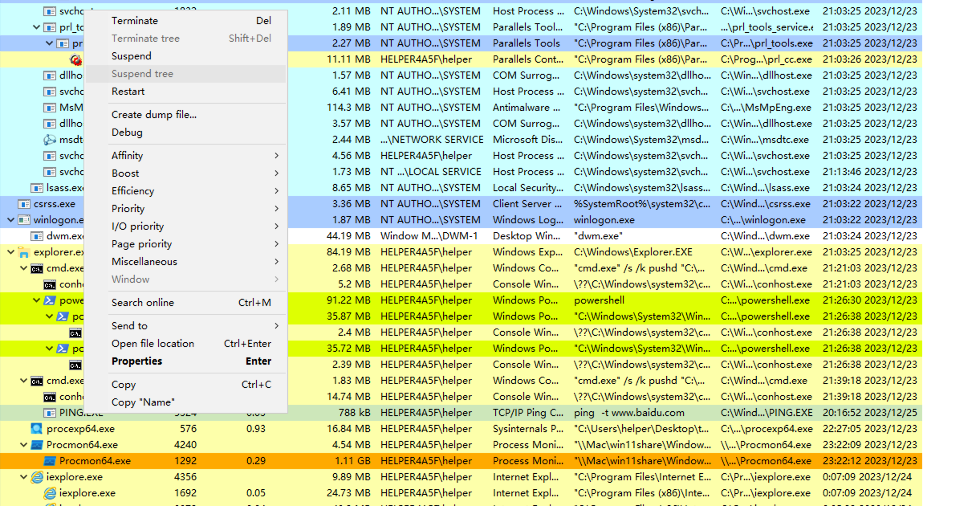Click the child Procmon64.exe icon with PID 1292
980x506 pixels.
50,461
